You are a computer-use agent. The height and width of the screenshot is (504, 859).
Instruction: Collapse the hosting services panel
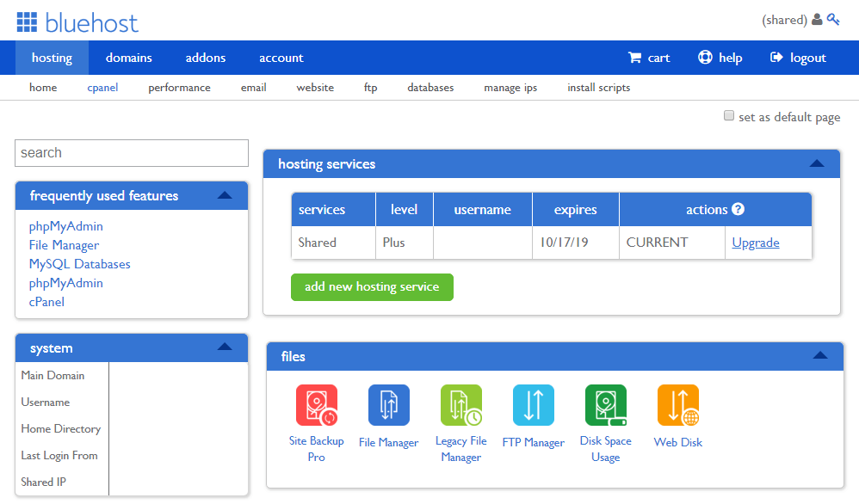pos(817,163)
